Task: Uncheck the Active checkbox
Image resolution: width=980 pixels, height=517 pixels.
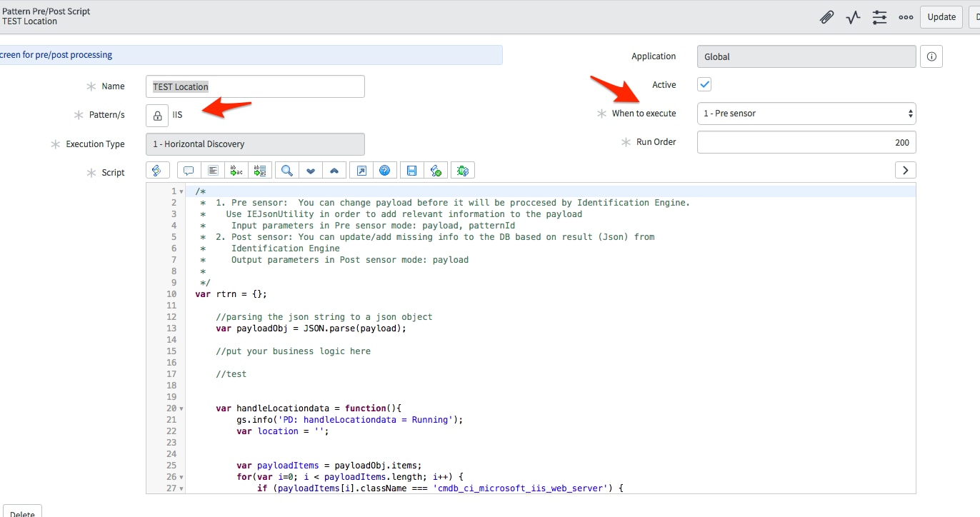Action: (x=704, y=84)
